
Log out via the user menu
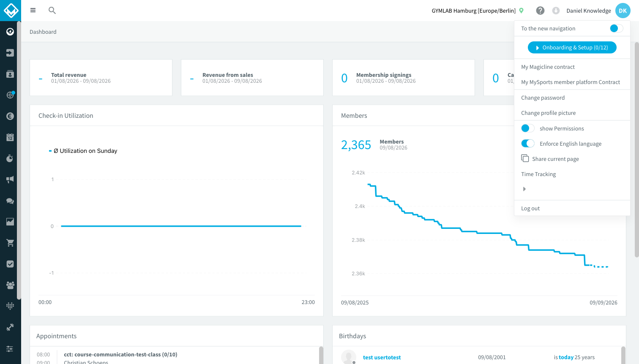pos(530,208)
